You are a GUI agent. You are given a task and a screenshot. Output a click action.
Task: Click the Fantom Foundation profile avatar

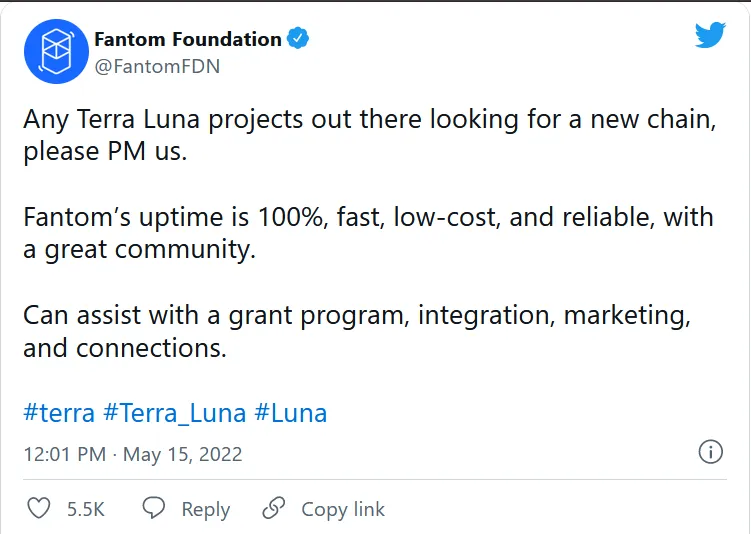coord(57,52)
